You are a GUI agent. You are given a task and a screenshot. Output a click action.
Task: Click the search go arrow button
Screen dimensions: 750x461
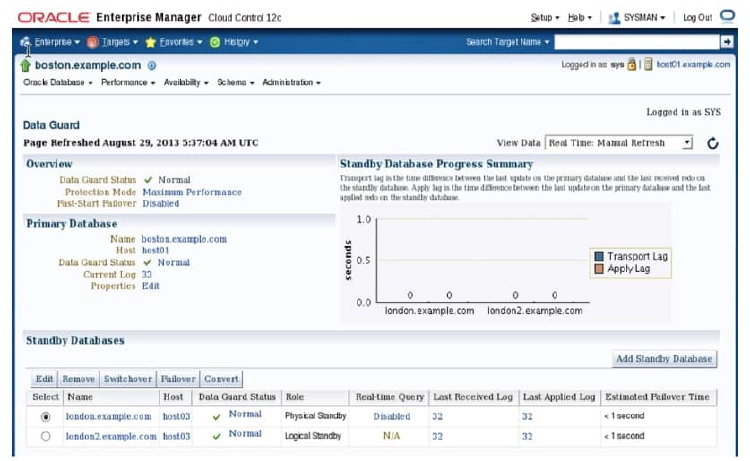pyautogui.click(x=727, y=42)
